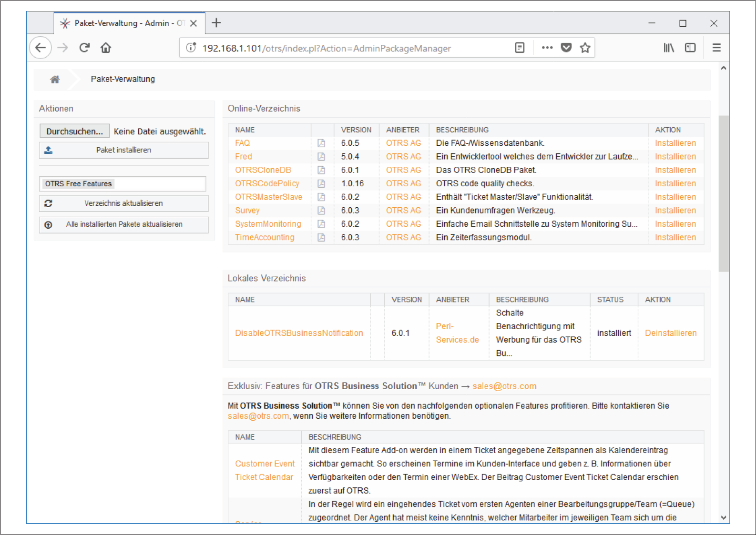
Task: Open site information icon in address bar
Action: 191,48
